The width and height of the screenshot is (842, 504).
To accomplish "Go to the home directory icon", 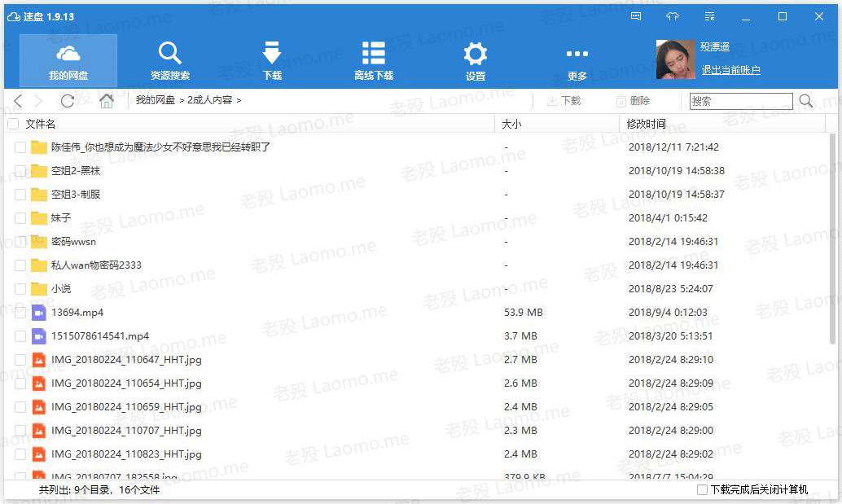I will [107, 101].
